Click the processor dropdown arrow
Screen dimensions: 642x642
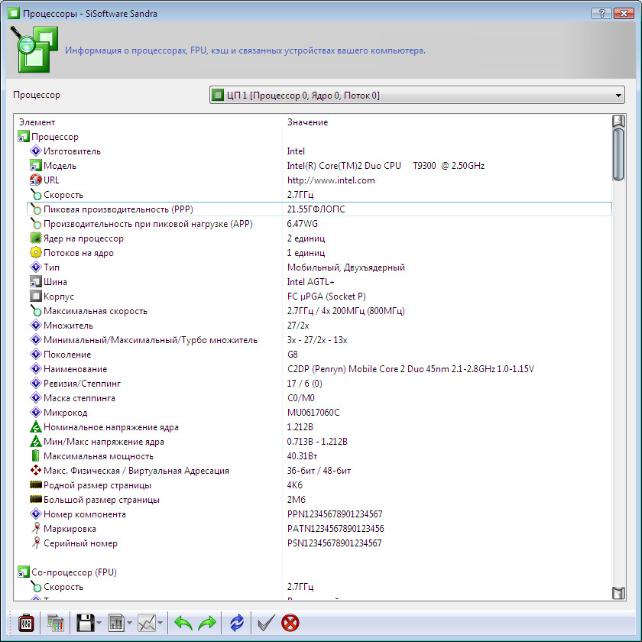click(618, 95)
